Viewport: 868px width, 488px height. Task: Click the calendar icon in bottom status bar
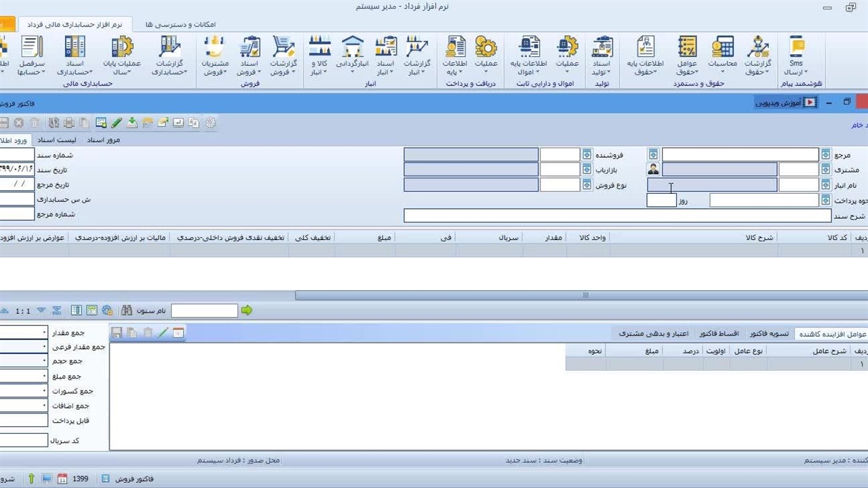[62, 479]
